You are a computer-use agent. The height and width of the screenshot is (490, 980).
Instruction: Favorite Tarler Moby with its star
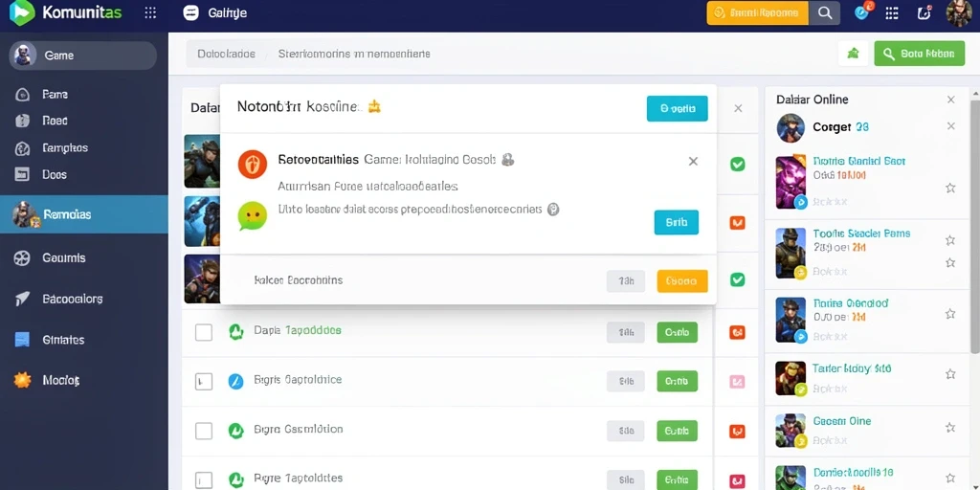[950, 374]
